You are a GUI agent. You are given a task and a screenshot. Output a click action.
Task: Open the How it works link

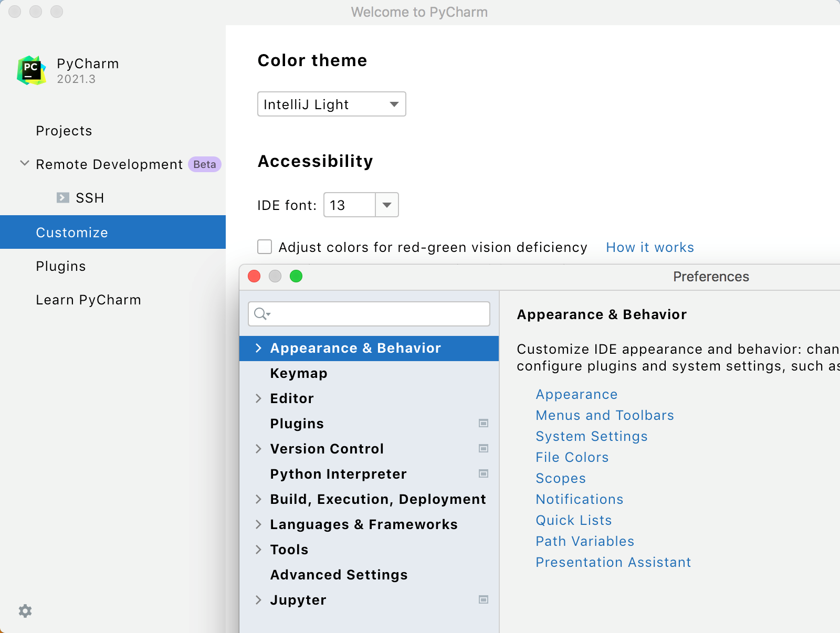tap(650, 247)
